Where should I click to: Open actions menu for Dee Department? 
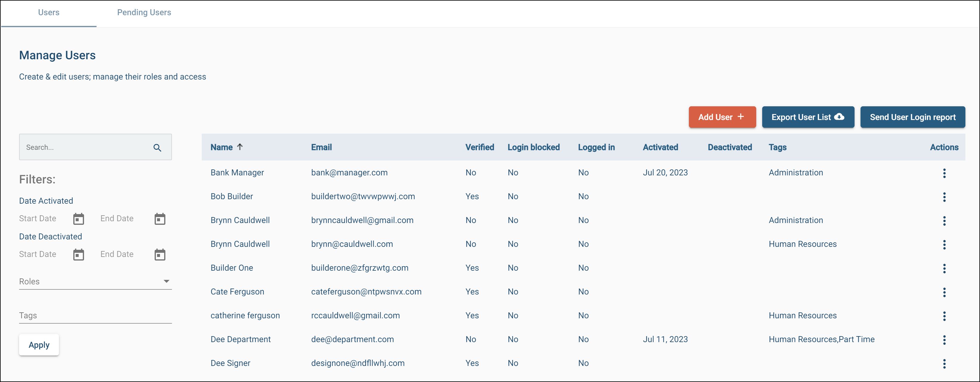(944, 340)
